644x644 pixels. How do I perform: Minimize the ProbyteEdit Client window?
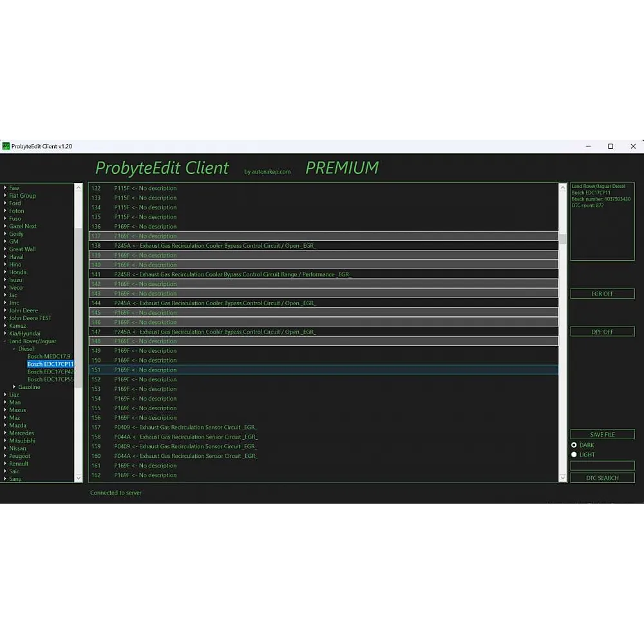[588, 146]
